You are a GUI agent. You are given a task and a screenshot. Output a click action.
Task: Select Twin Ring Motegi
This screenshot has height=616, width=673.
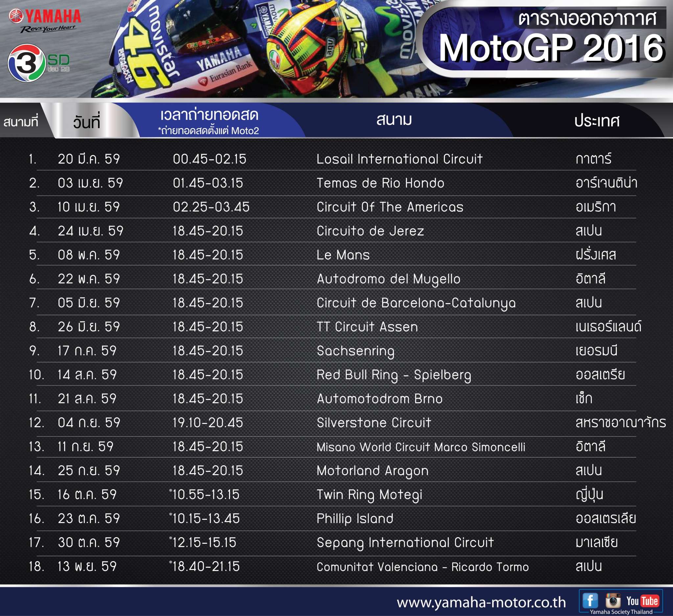click(x=369, y=495)
